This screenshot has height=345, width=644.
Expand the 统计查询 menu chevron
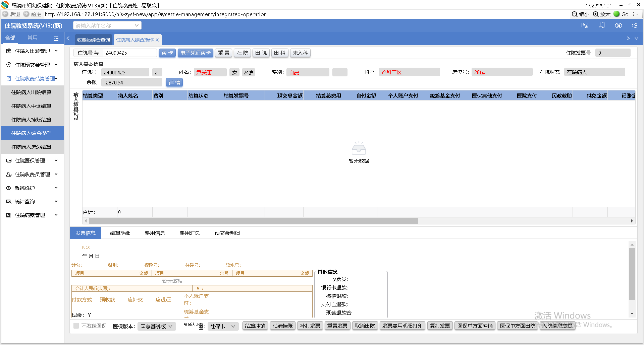56,201
